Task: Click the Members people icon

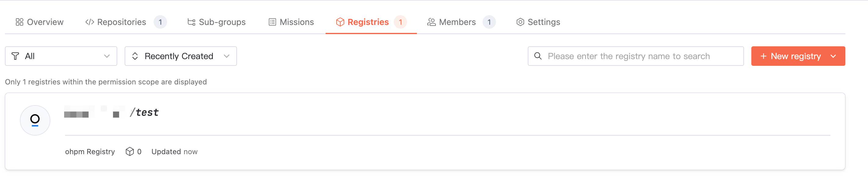Action: tap(431, 22)
